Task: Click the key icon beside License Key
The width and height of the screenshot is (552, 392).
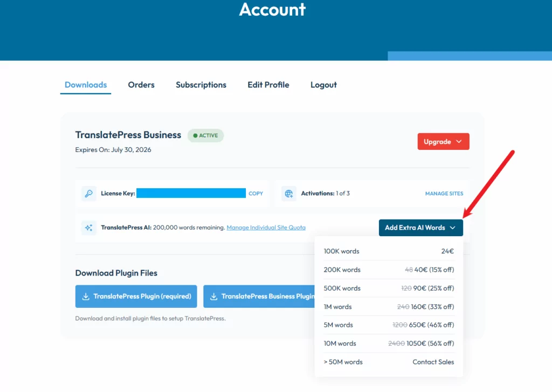Action: (x=89, y=193)
